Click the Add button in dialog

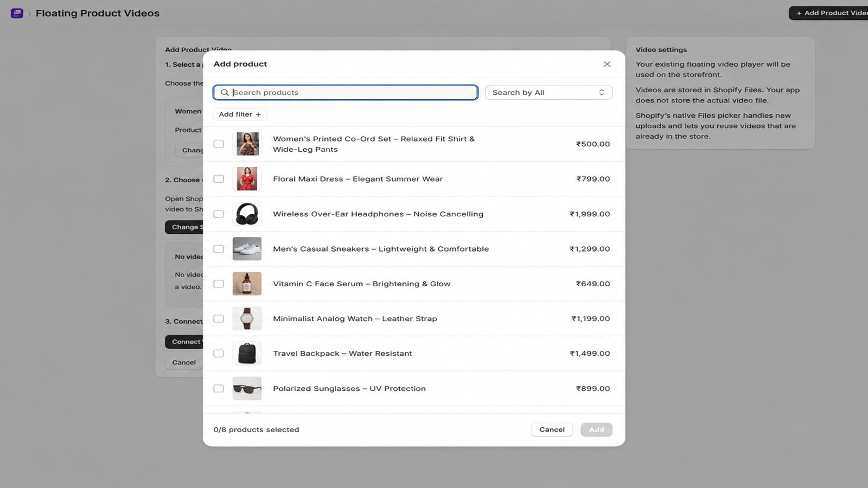tap(596, 429)
